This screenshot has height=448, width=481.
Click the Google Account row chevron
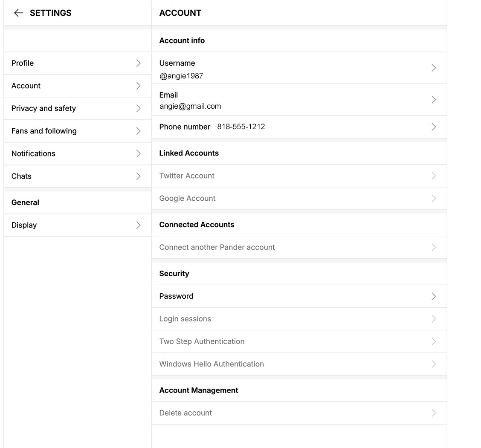[x=434, y=198]
